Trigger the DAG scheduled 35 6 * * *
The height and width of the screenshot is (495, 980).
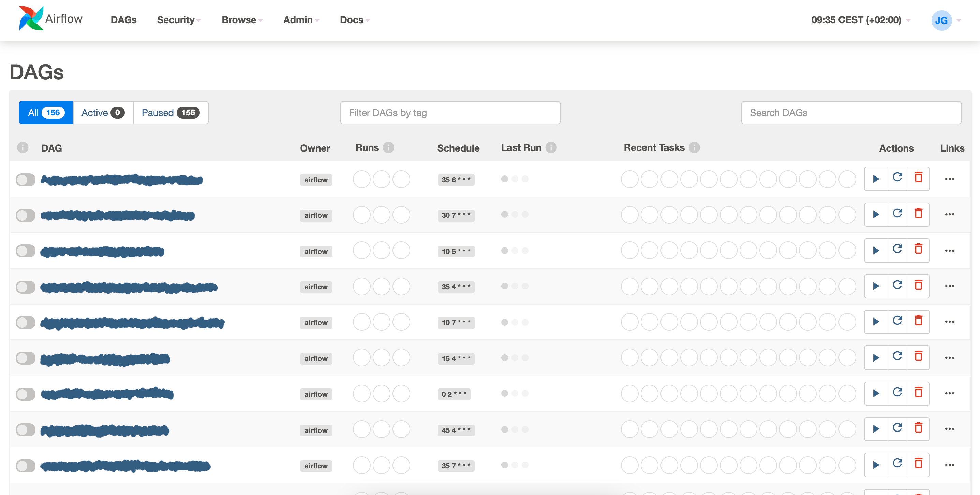pyautogui.click(x=875, y=179)
